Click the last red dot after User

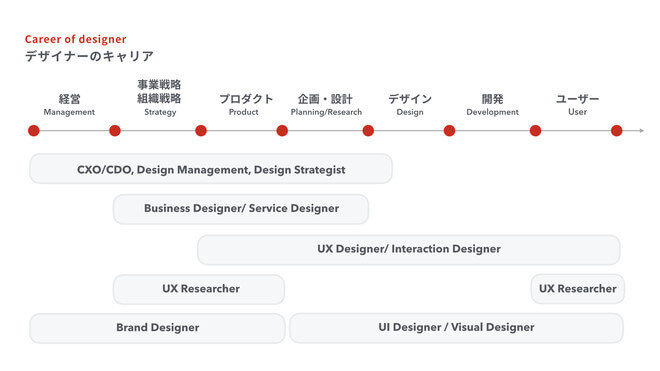click(617, 131)
